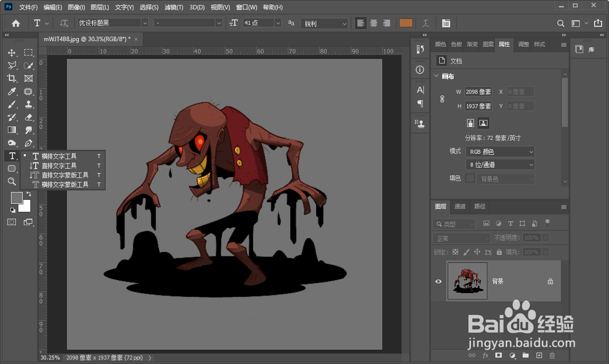Switch to the 通道 tab

[x=460, y=206]
